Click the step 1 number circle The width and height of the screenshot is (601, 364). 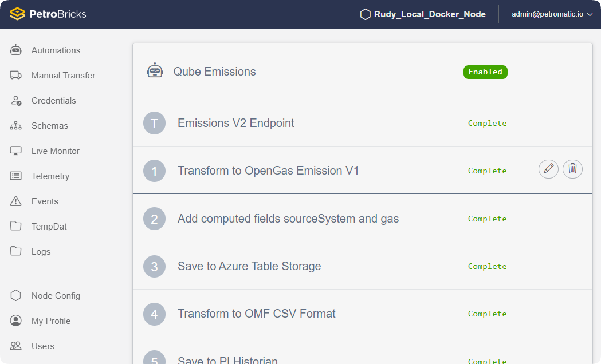155,171
